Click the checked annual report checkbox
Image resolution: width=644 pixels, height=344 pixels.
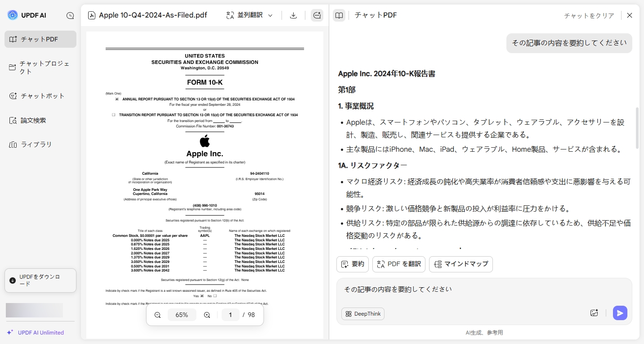point(117,99)
